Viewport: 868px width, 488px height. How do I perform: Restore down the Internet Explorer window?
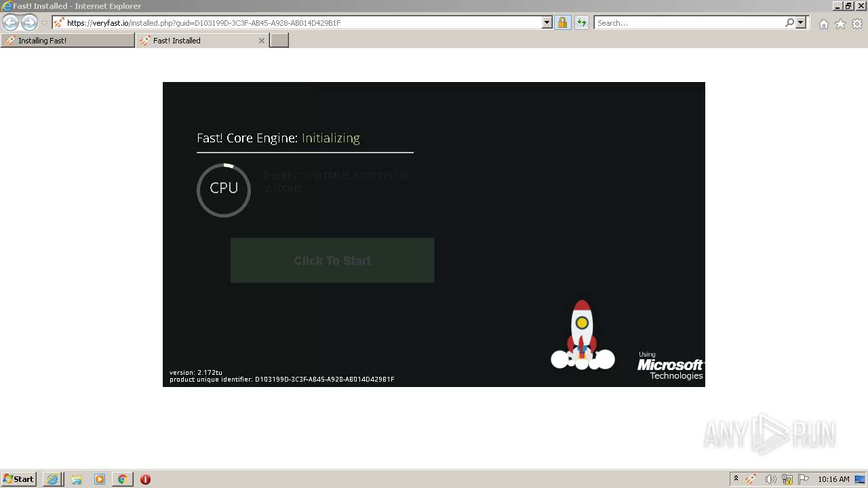tap(848, 5)
